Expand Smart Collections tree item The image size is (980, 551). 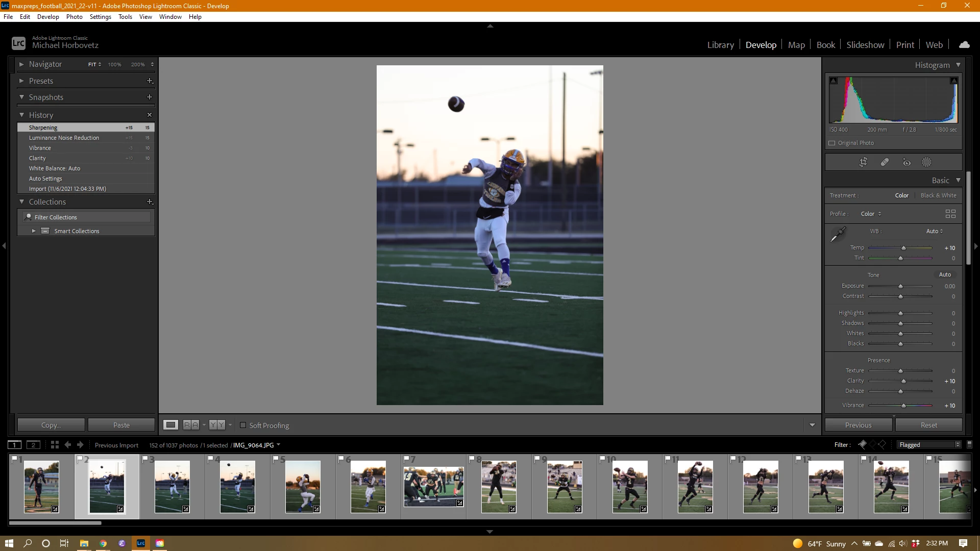[x=34, y=231]
